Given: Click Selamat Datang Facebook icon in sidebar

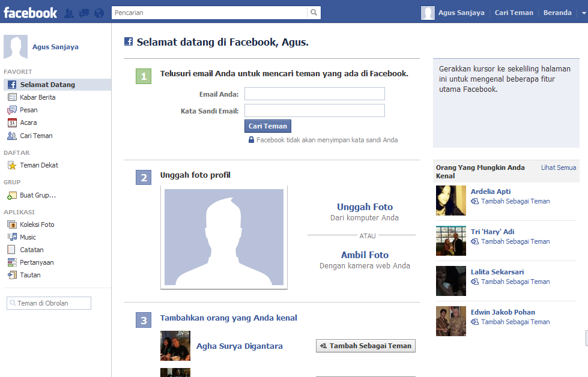Looking at the screenshot, I should tap(12, 85).
